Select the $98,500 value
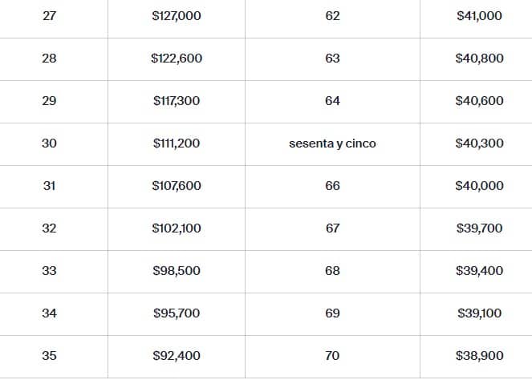Viewport: 532px width, 392px height. pos(176,271)
